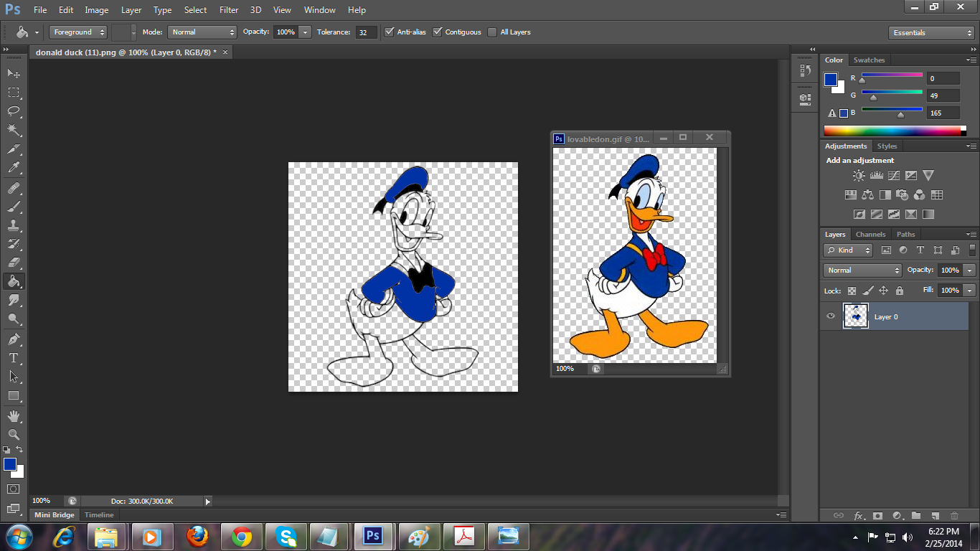The height and width of the screenshot is (551, 980).
Task: Toggle Quick Mask mode
Action: click(14, 489)
